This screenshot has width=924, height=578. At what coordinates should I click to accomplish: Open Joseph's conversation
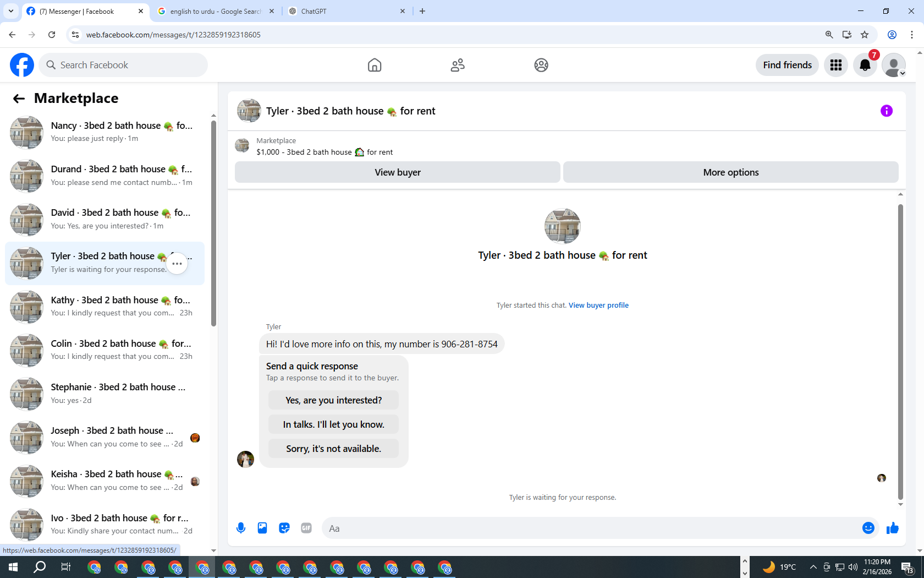105,437
